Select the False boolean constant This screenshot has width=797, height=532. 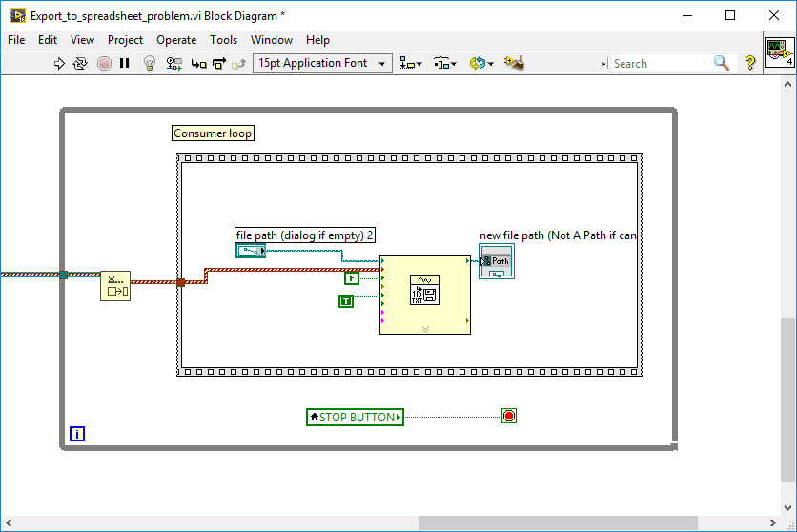(352, 278)
